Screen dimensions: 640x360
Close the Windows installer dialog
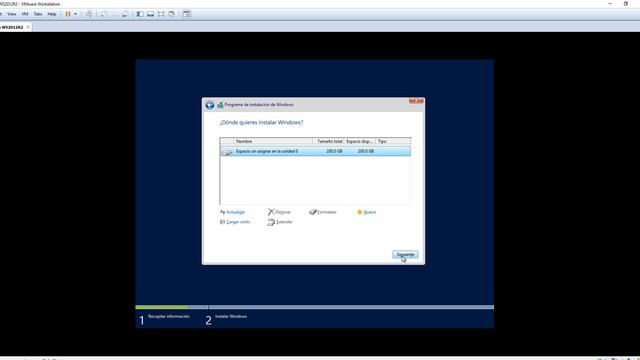pos(416,100)
